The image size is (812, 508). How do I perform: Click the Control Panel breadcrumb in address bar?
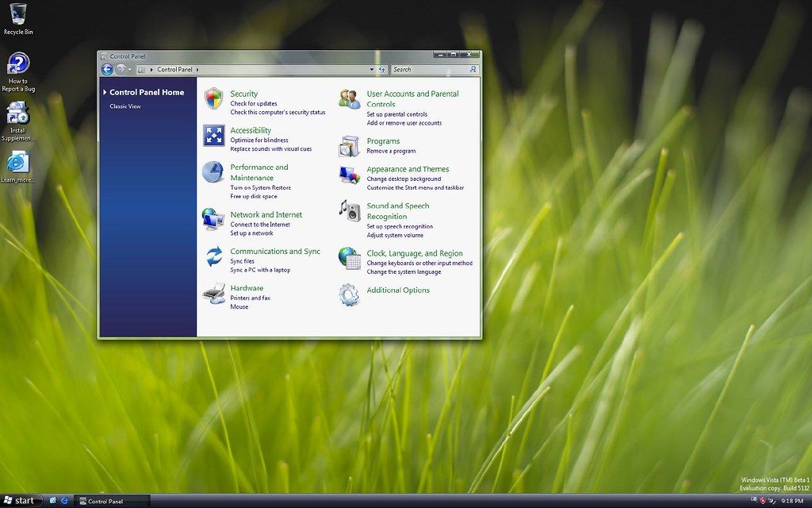(174, 70)
